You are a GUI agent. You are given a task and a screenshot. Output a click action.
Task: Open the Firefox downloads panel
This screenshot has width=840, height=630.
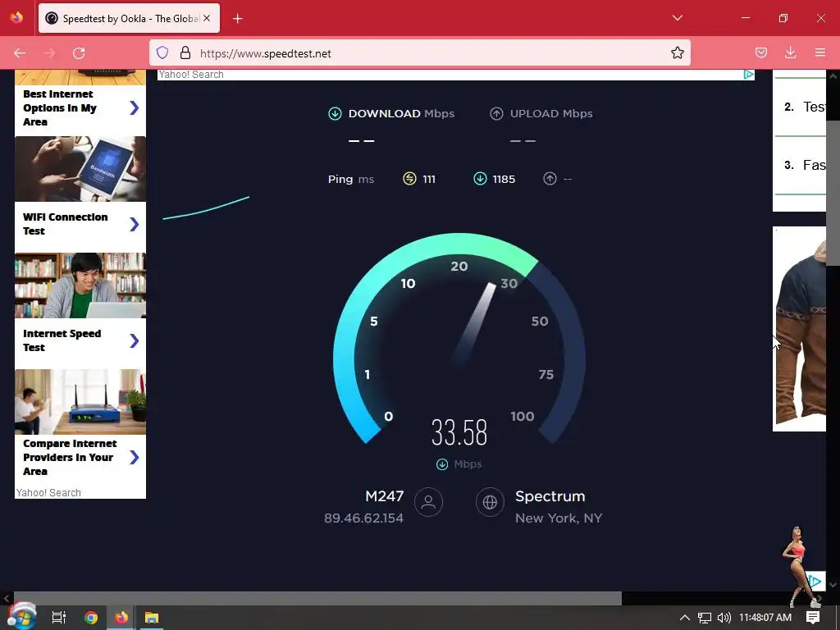click(x=790, y=53)
